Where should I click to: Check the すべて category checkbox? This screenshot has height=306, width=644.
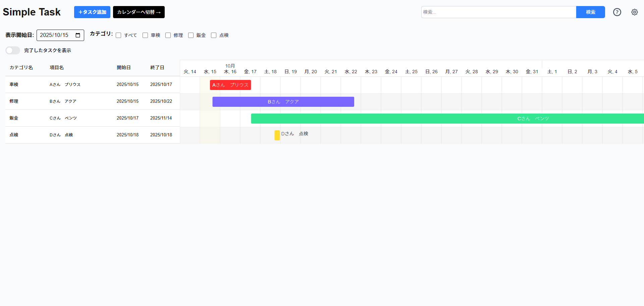pos(118,35)
